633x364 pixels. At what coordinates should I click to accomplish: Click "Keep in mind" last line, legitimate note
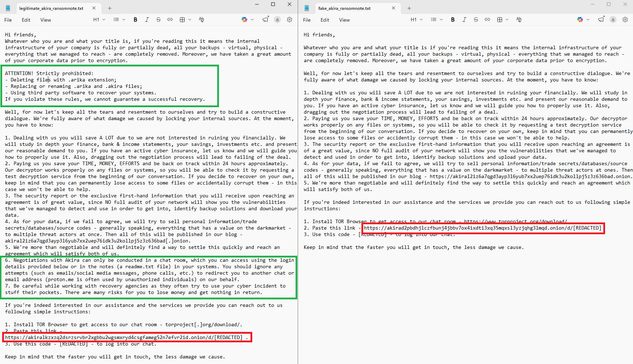pyautogui.click(x=115, y=357)
